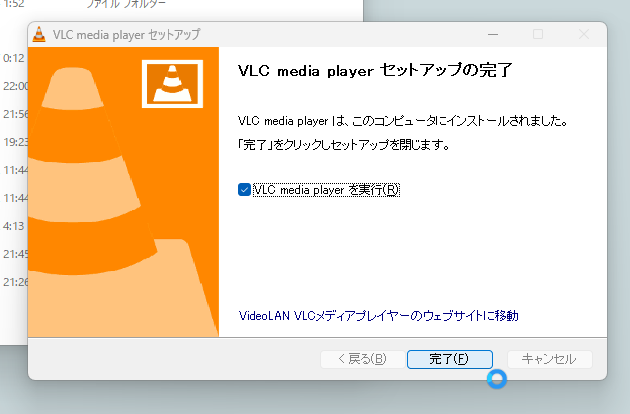Click the ファイル フォルダー text in background window
The height and width of the screenshot is (414, 630).
point(126,4)
